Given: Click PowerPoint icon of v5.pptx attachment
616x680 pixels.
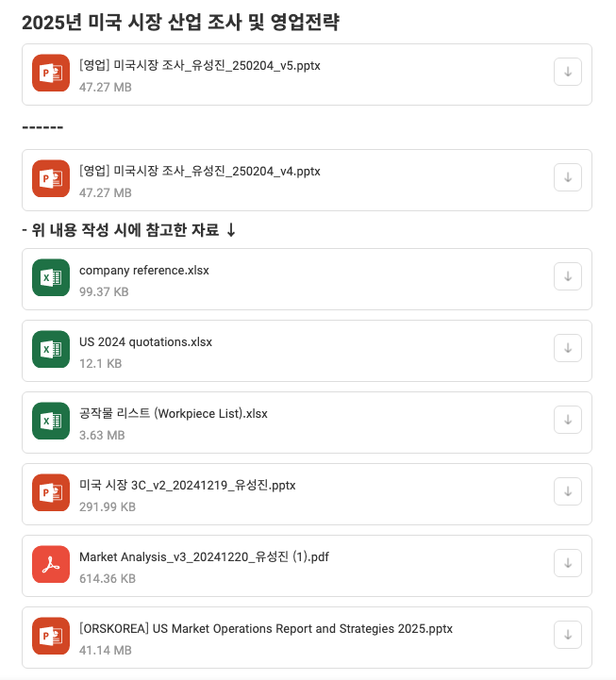Looking at the screenshot, I should click(x=51, y=73).
